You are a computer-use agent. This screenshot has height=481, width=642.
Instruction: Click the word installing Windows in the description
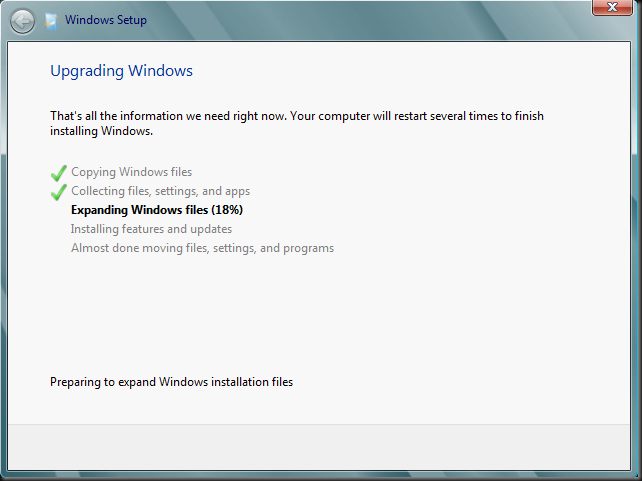(x=101, y=131)
